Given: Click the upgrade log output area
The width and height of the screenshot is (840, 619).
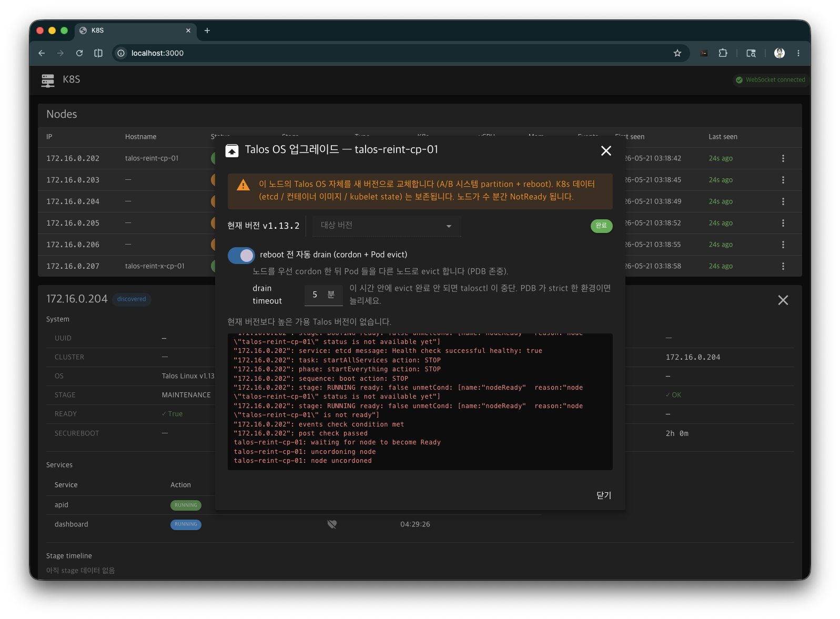Looking at the screenshot, I should pos(420,402).
